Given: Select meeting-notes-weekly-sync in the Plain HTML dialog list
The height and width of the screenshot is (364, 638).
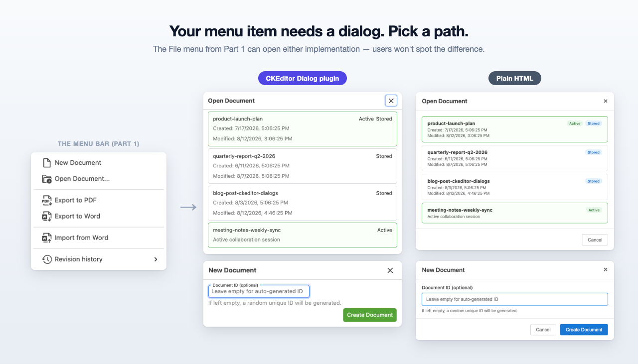Looking at the screenshot, I should [x=515, y=213].
